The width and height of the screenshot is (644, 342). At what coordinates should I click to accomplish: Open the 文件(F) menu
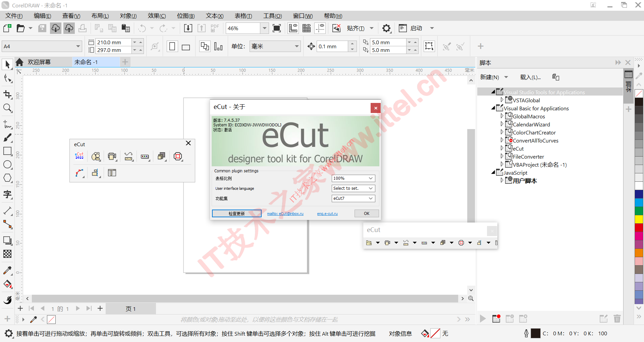(14, 16)
